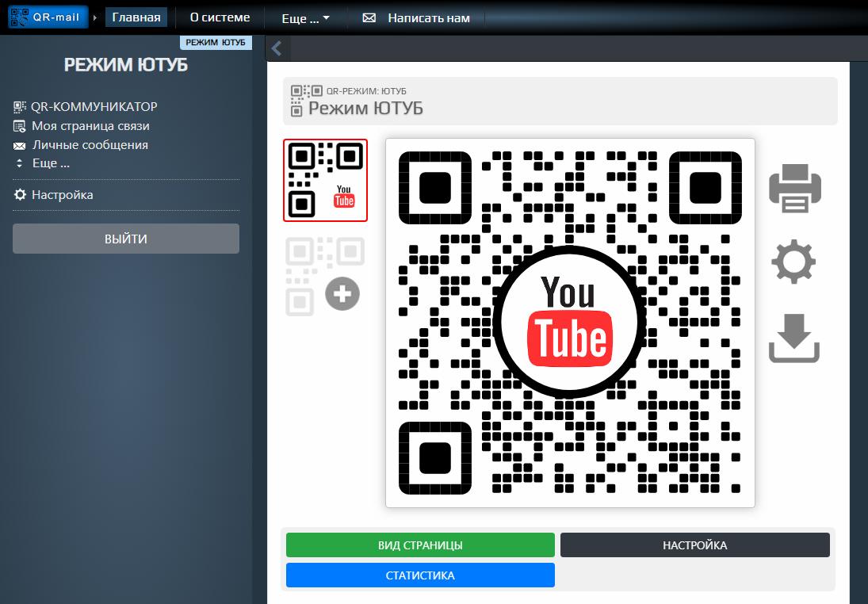Open the blue СТАТИСТИКА button

(420, 575)
